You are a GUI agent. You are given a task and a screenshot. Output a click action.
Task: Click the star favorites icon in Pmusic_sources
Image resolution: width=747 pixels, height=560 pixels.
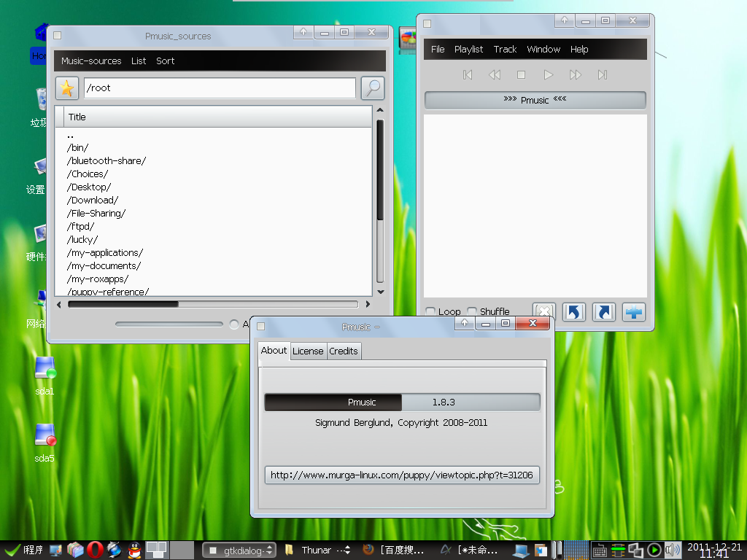coord(67,88)
